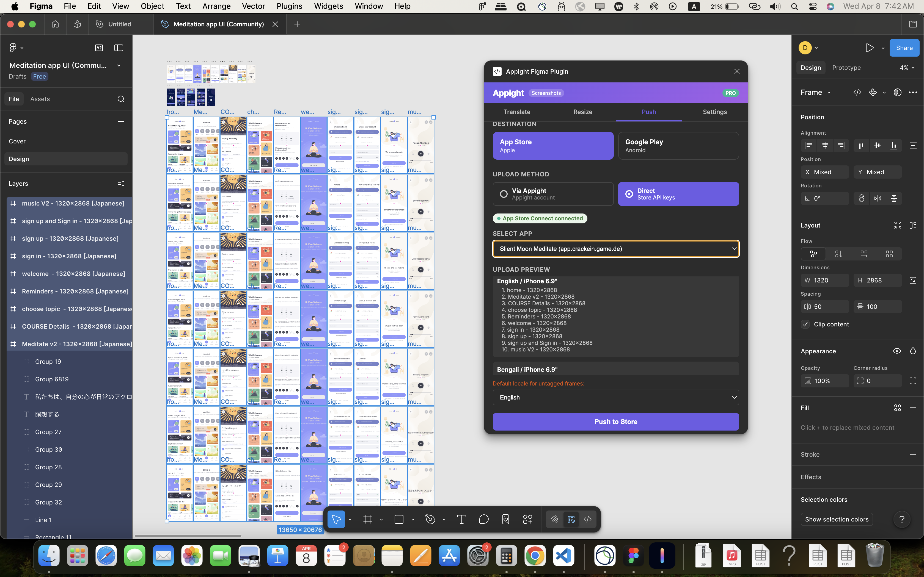Open the default locale English dropdown

615,397
